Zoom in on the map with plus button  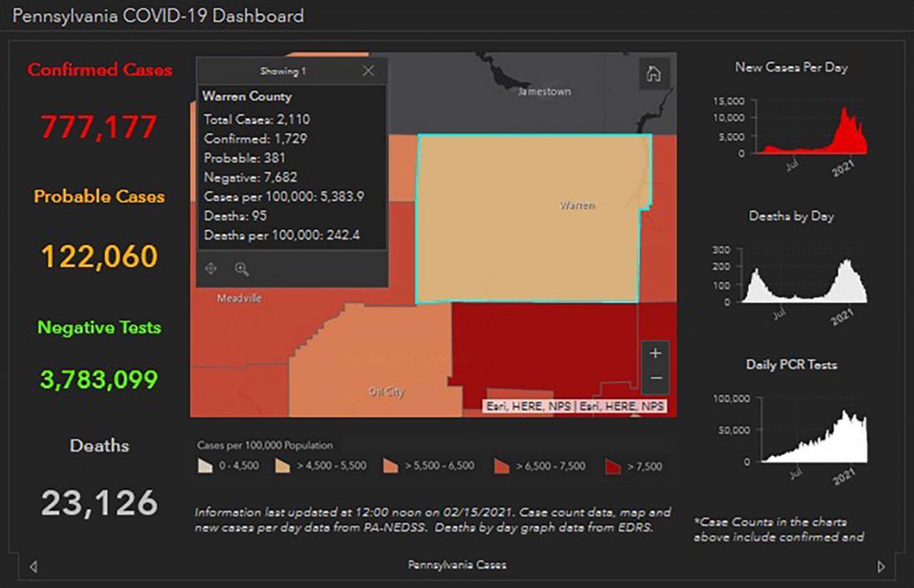(655, 354)
